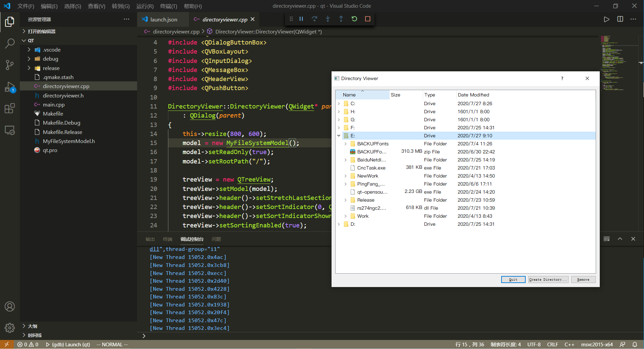Collapse the E: drive in tree

[x=339, y=136]
